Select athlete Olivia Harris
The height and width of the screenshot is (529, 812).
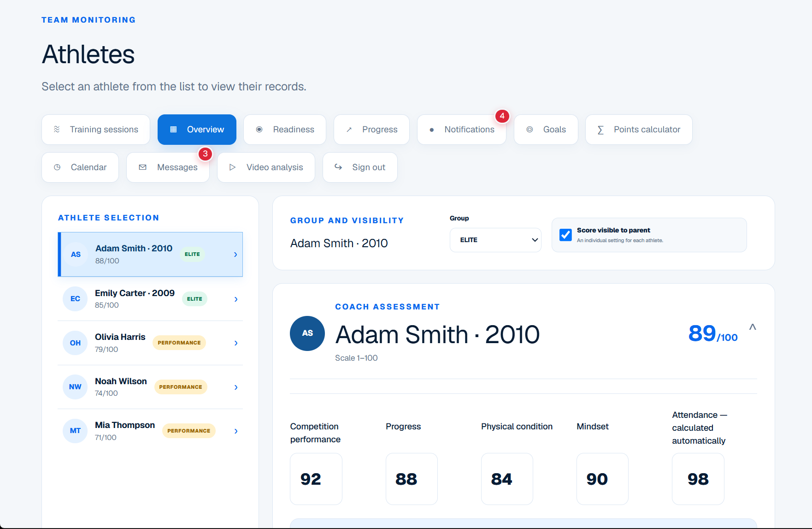(x=150, y=343)
